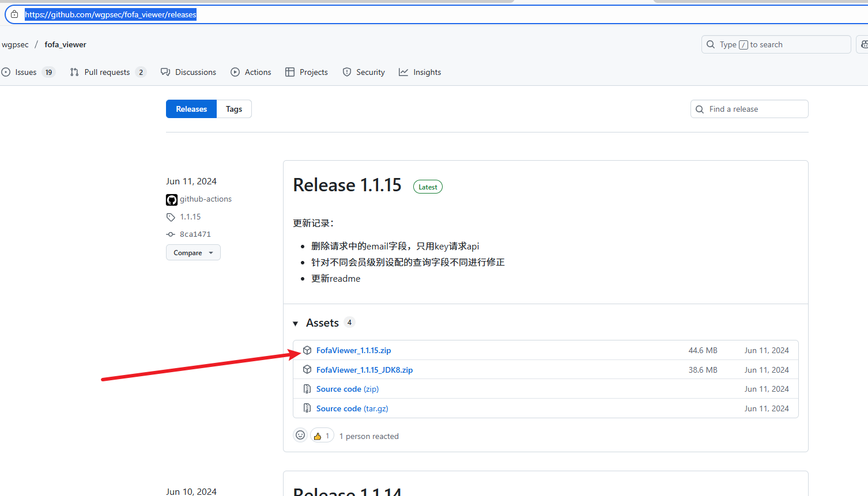Download FofaViewer_1.1.15.zip

coord(353,350)
